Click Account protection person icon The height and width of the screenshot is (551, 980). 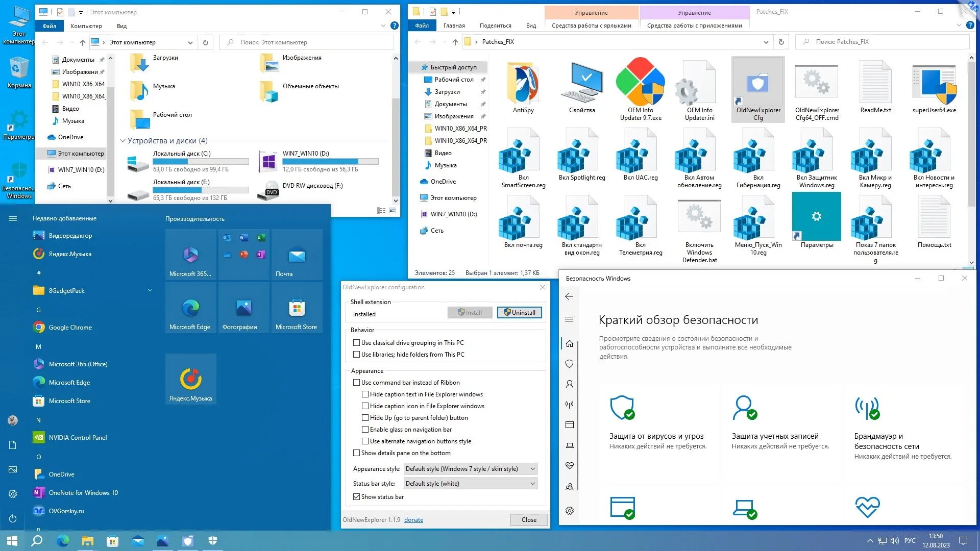(744, 408)
